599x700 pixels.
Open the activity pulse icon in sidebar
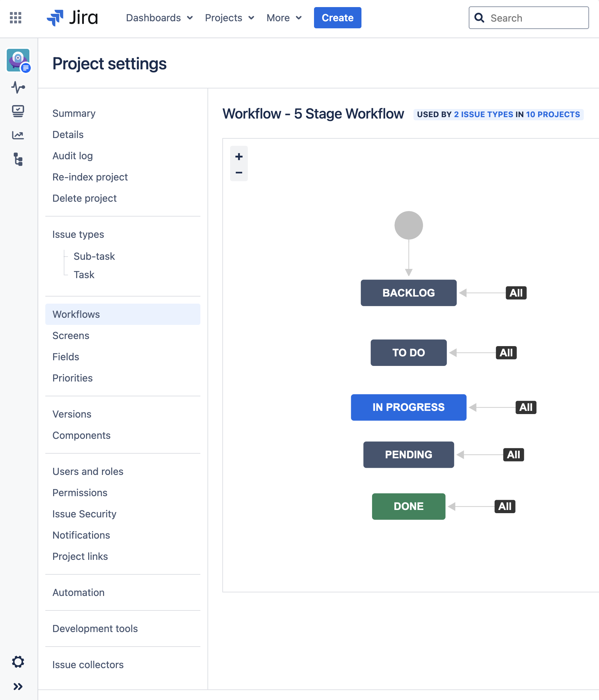18,87
